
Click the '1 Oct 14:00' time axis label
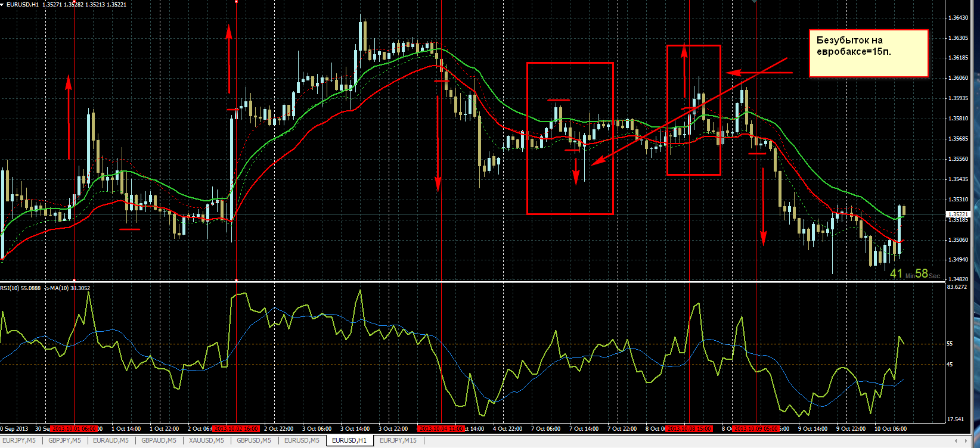pyautogui.click(x=126, y=429)
